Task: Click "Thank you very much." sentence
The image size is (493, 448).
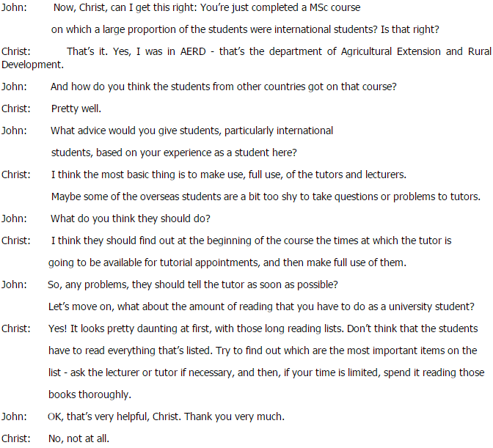Action: (x=234, y=416)
